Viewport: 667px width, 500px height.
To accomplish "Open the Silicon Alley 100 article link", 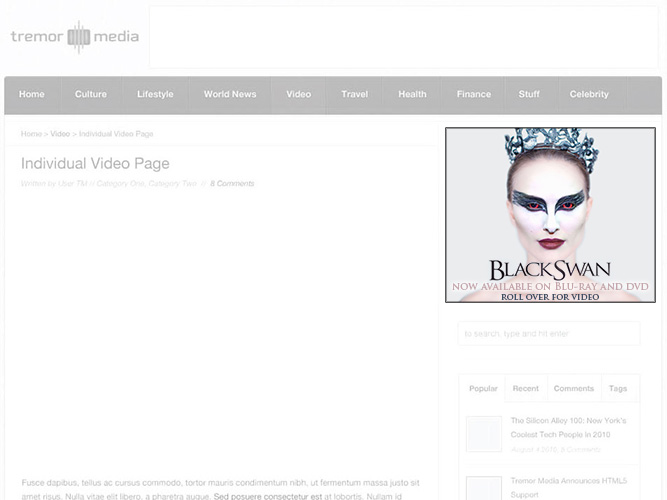I will tap(568, 427).
